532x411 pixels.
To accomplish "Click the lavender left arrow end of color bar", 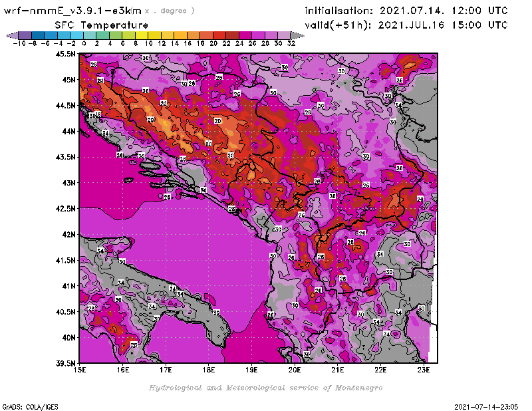I will pos(12,35).
